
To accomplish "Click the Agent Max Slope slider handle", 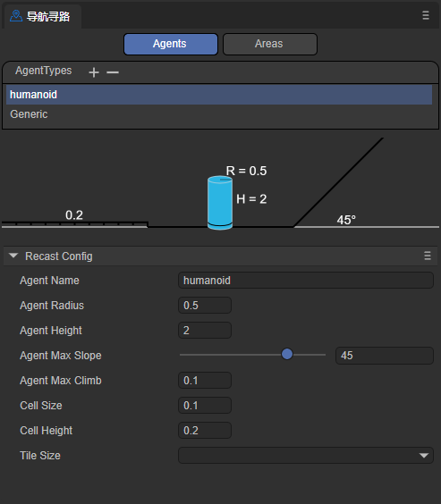I will pos(287,354).
